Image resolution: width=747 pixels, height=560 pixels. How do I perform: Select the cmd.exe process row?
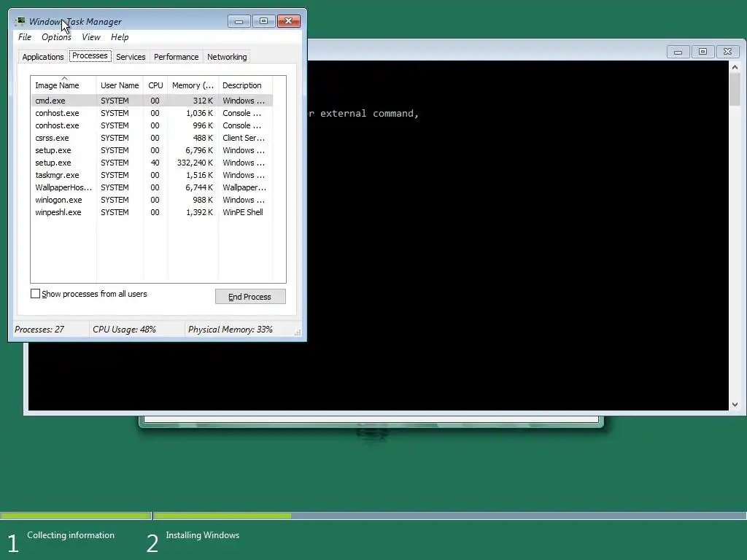click(x=152, y=101)
